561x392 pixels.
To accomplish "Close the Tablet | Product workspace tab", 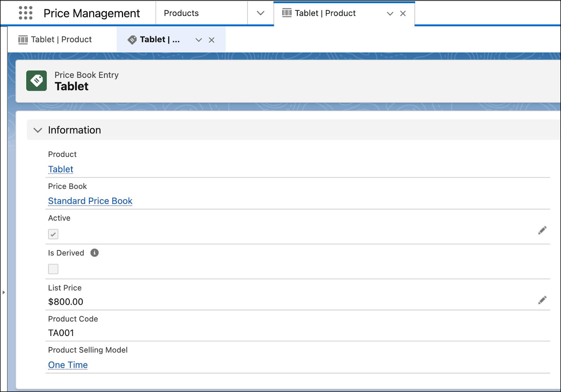I will tap(403, 14).
